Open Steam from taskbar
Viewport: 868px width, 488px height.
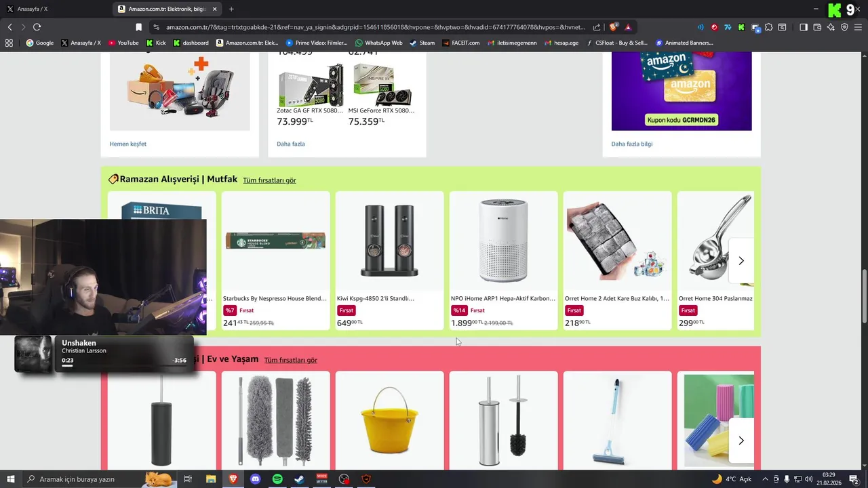click(299, 479)
